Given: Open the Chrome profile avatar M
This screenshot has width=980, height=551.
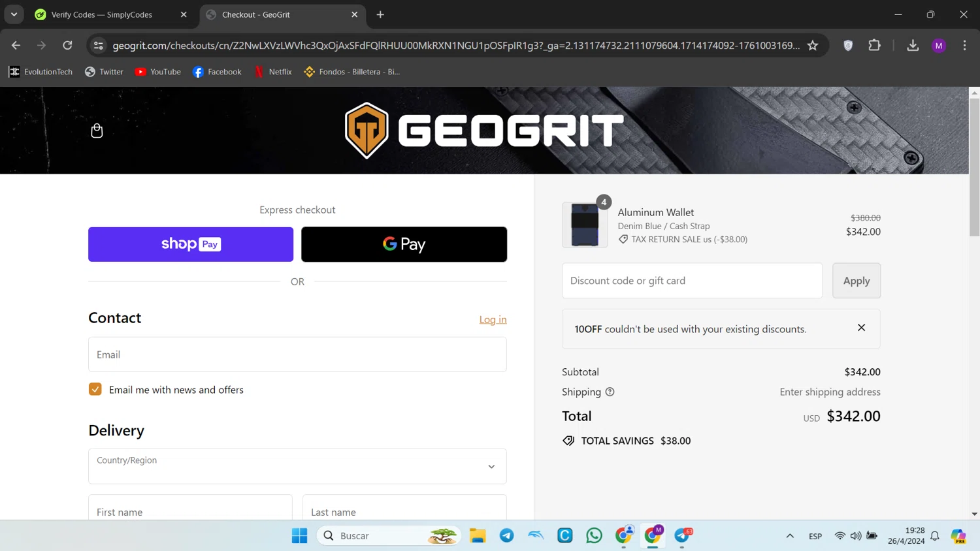Looking at the screenshot, I should [939, 45].
